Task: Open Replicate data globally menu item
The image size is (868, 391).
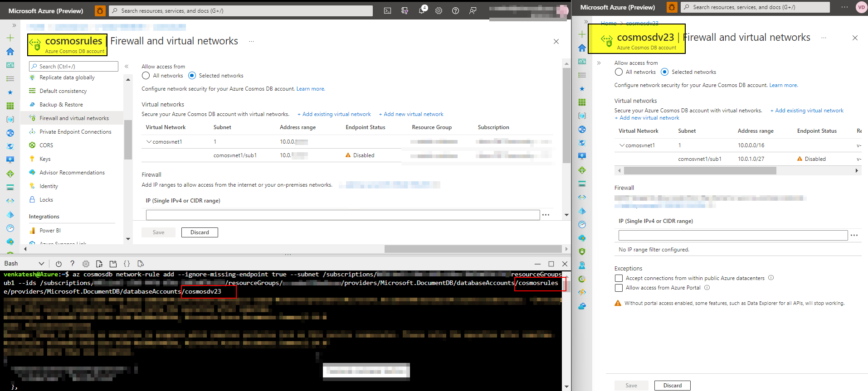Action: 67,77
